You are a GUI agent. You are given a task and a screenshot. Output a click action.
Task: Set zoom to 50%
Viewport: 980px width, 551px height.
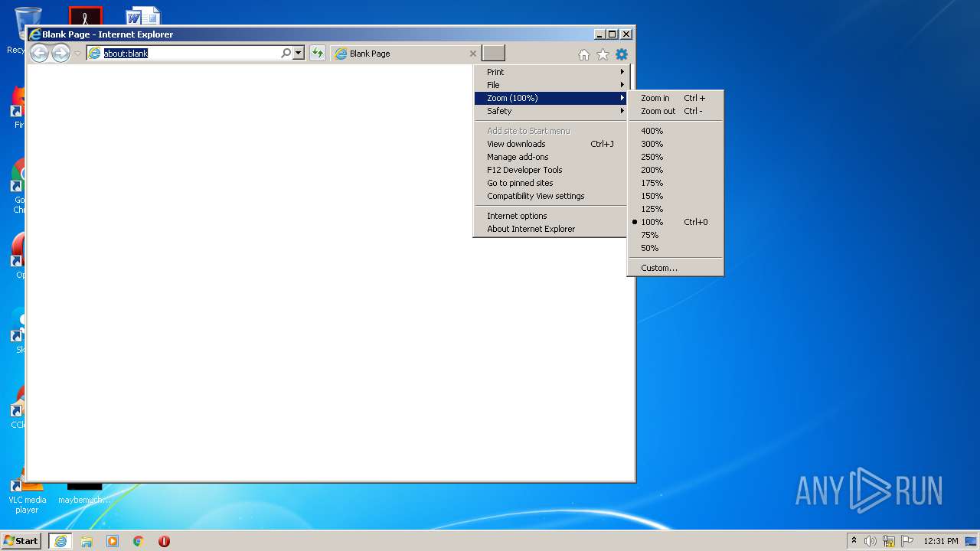[x=675, y=248]
